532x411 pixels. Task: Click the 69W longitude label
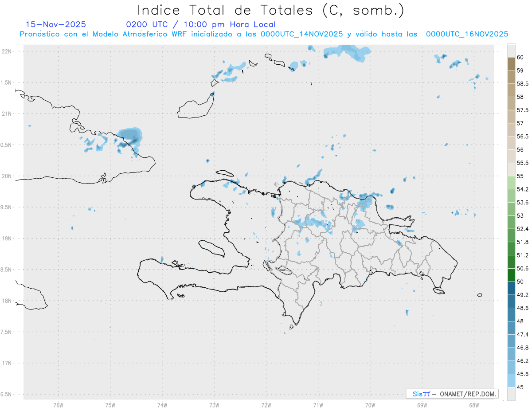pyautogui.click(x=422, y=405)
